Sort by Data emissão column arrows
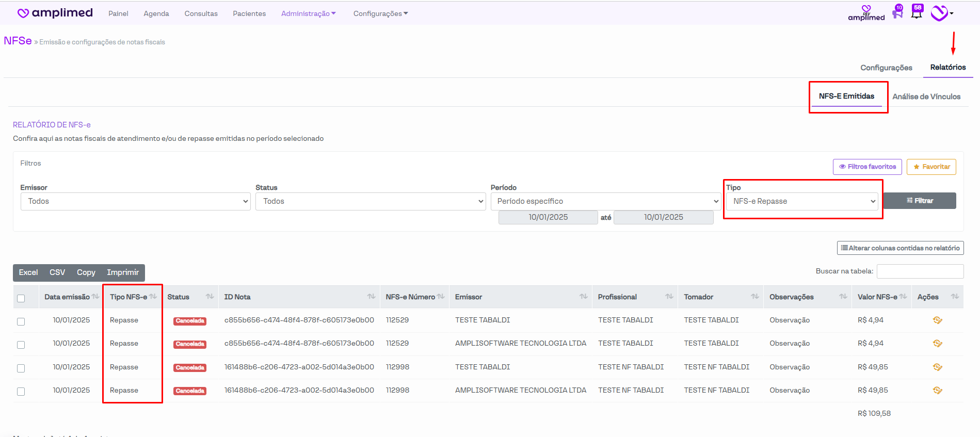The image size is (980, 437). 95,297
